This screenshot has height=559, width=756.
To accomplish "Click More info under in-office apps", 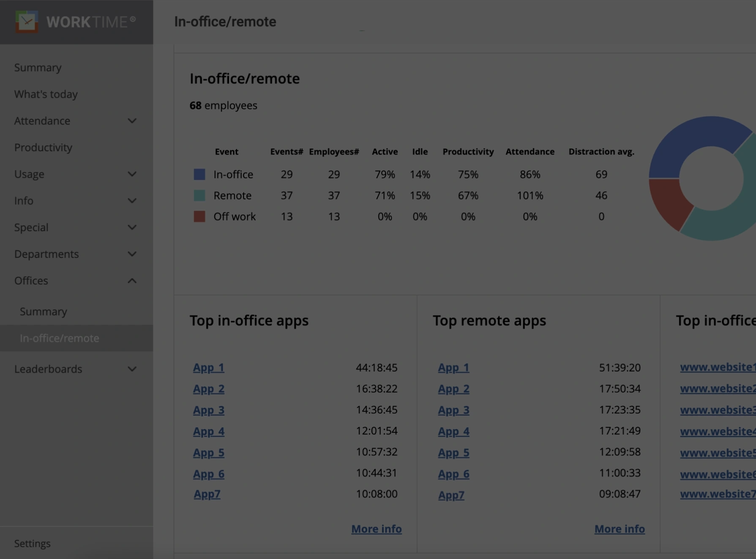I will click(x=377, y=529).
